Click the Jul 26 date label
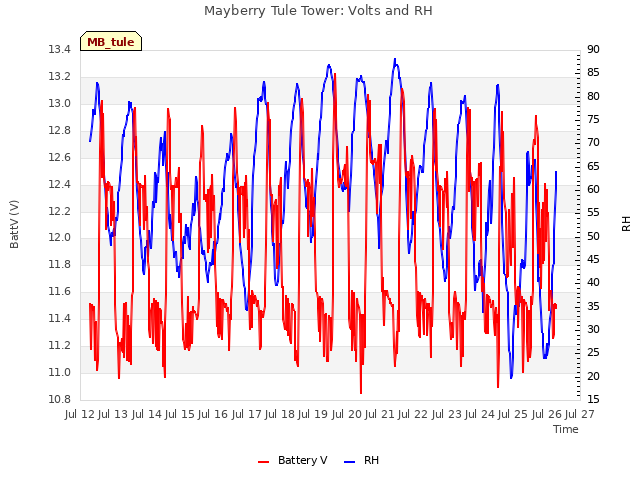This screenshot has width=640, height=480. point(547,415)
